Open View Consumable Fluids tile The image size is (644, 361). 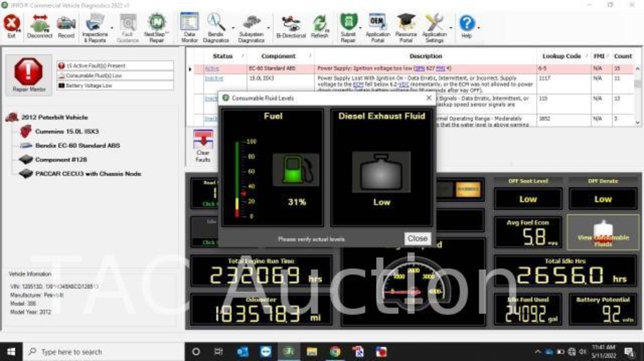[603, 233]
